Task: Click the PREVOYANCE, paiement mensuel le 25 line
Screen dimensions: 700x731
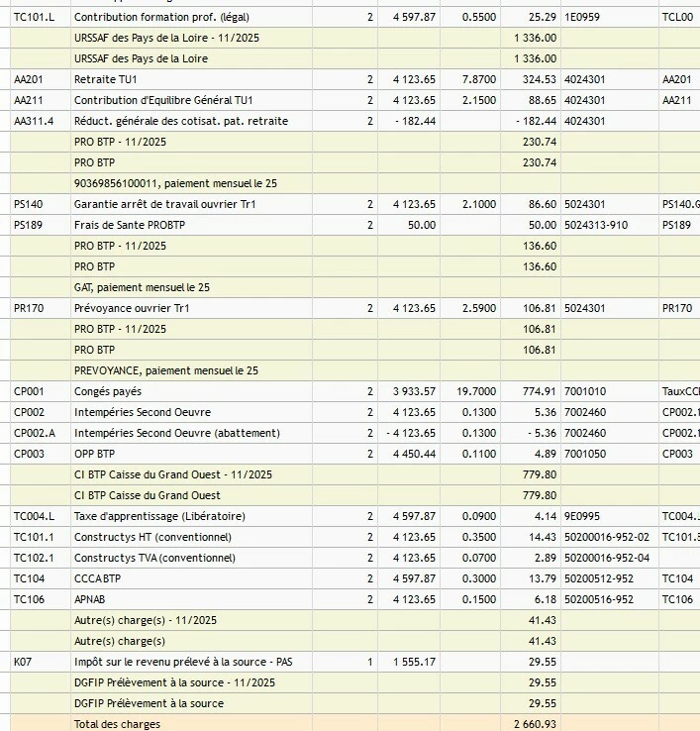Action: point(165,370)
